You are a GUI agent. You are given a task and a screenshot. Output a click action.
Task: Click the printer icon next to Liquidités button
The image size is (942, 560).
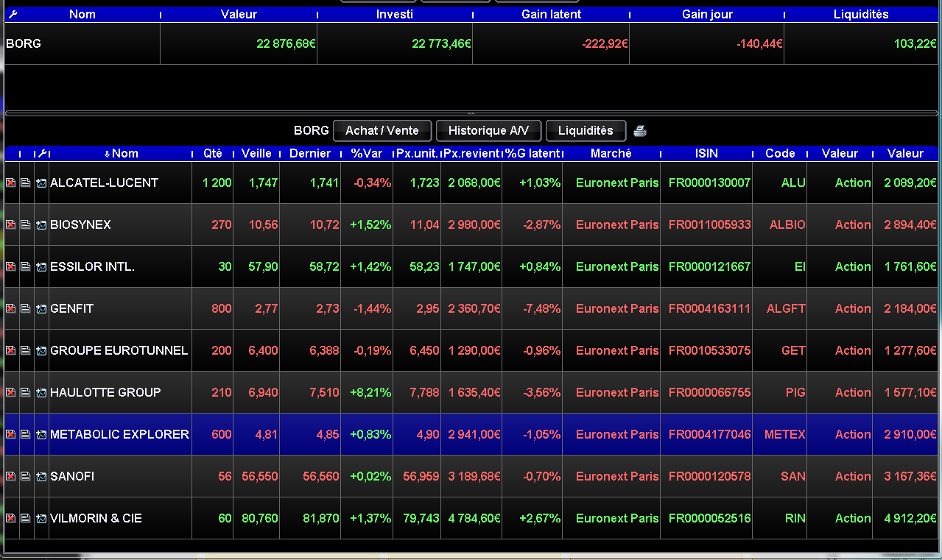coord(640,130)
